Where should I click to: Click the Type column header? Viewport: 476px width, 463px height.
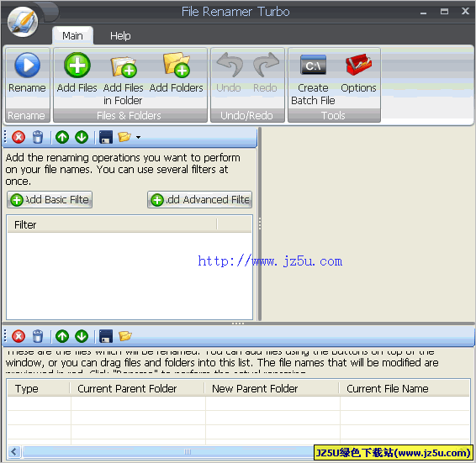pyautogui.click(x=39, y=389)
